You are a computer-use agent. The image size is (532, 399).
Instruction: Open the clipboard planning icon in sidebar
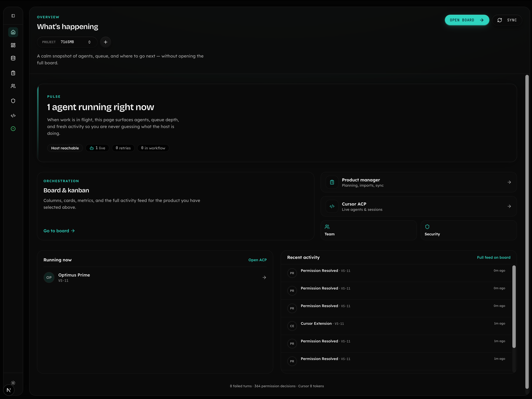pos(13,73)
